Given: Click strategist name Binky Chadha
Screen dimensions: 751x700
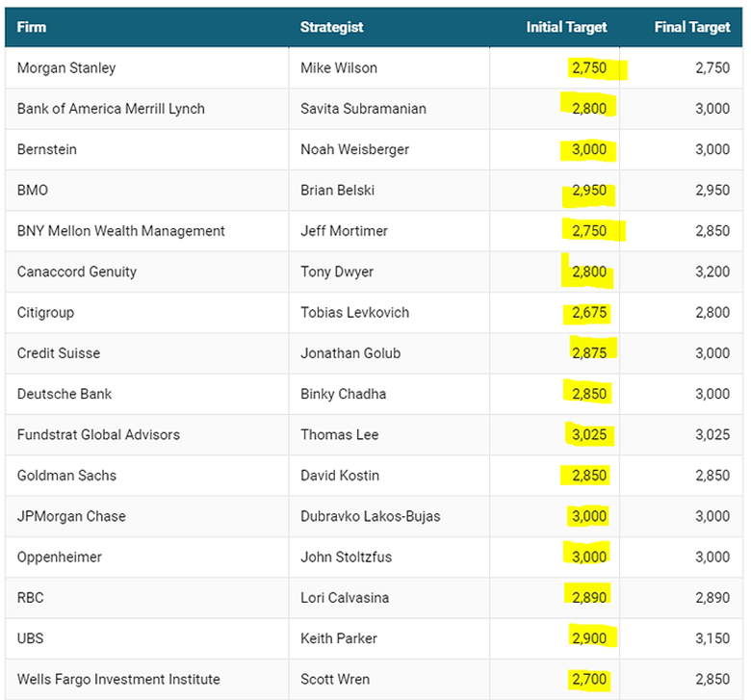Looking at the screenshot, I should (343, 394).
